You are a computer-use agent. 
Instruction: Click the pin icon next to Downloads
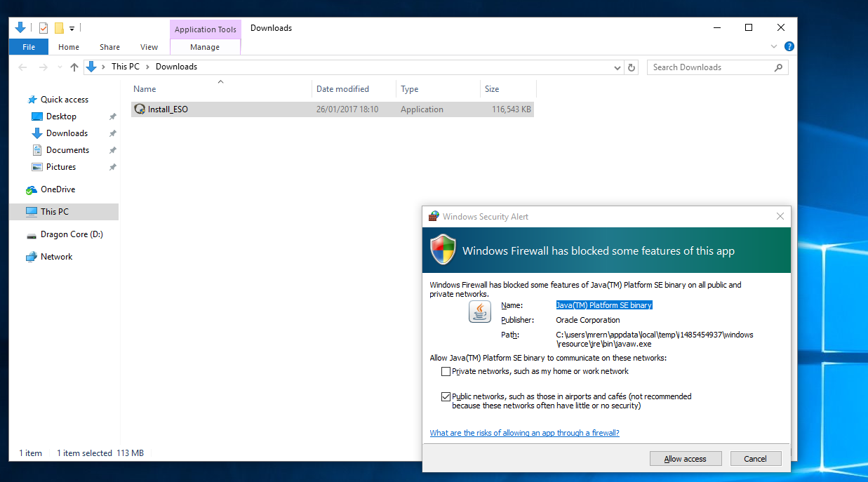112,133
